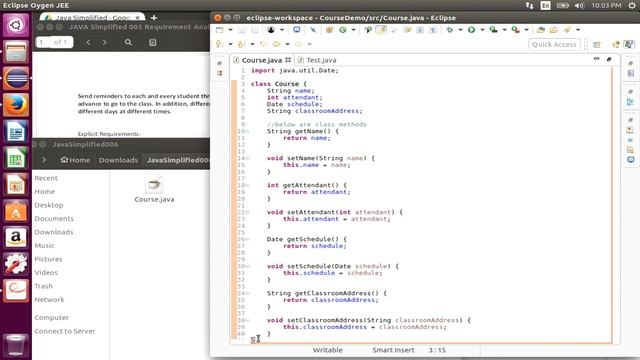
Task: Click the volume icon in system tray
Action: click(x=579, y=5)
